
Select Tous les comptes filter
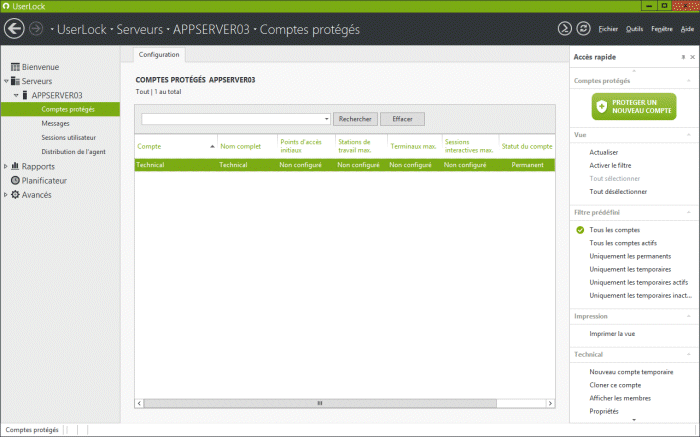[x=615, y=230]
